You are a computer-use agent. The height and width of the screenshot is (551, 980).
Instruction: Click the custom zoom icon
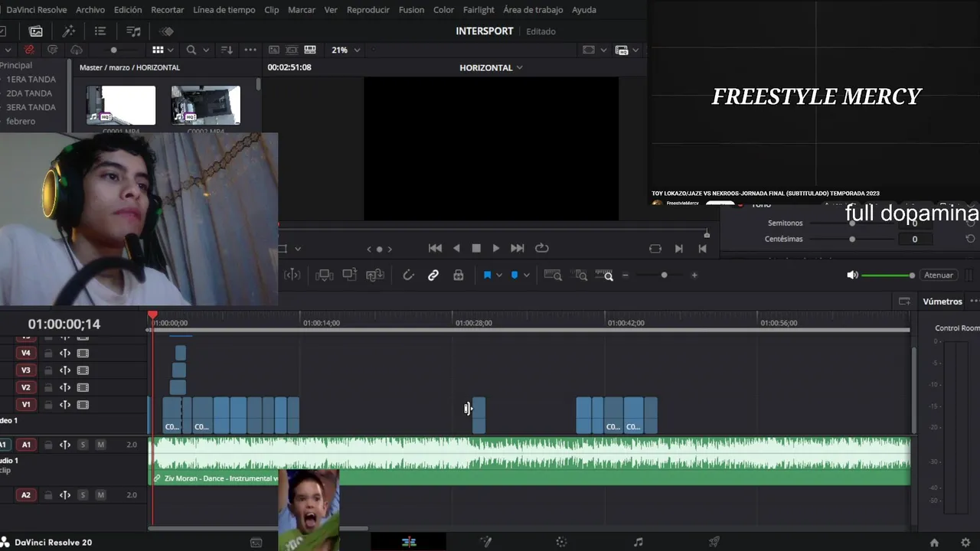tap(604, 275)
